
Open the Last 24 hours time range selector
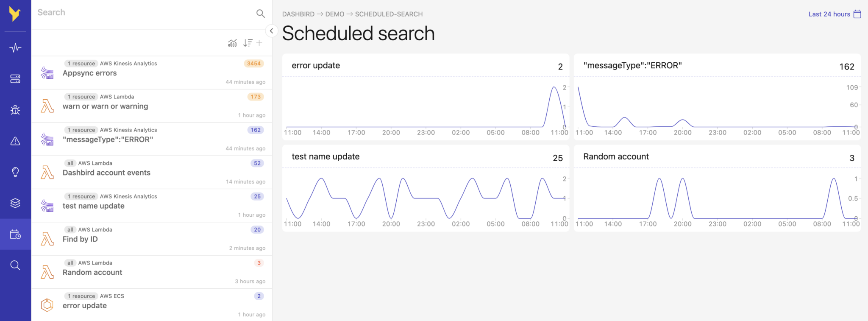pos(829,14)
